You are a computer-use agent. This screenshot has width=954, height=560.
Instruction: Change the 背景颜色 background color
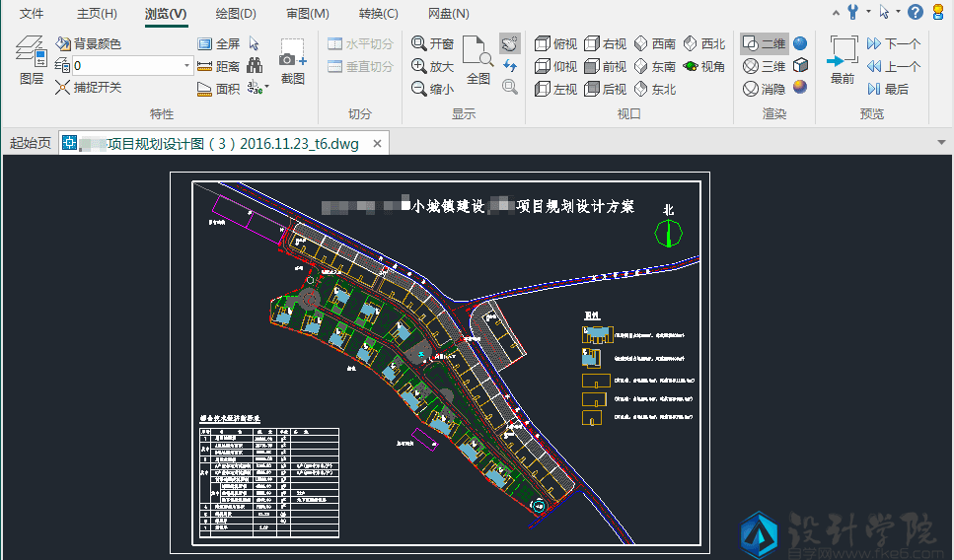tap(88, 43)
